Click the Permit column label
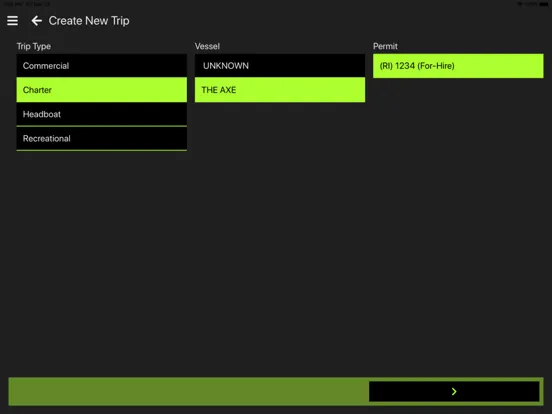This screenshot has width=552, height=414. click(x=385, y=46)
